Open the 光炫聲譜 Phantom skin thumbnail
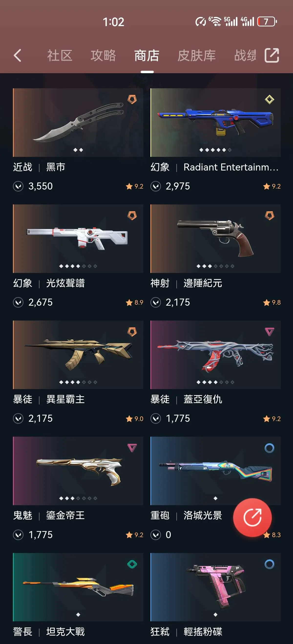This screenshot has height=644, width=293. [78, 239]
